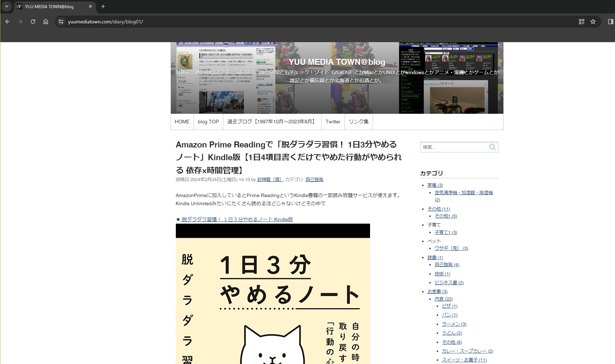This screenshot has height=364, width=615.
Task: Open the 家電 (3) category link
Action: click(x=435, y=185)
